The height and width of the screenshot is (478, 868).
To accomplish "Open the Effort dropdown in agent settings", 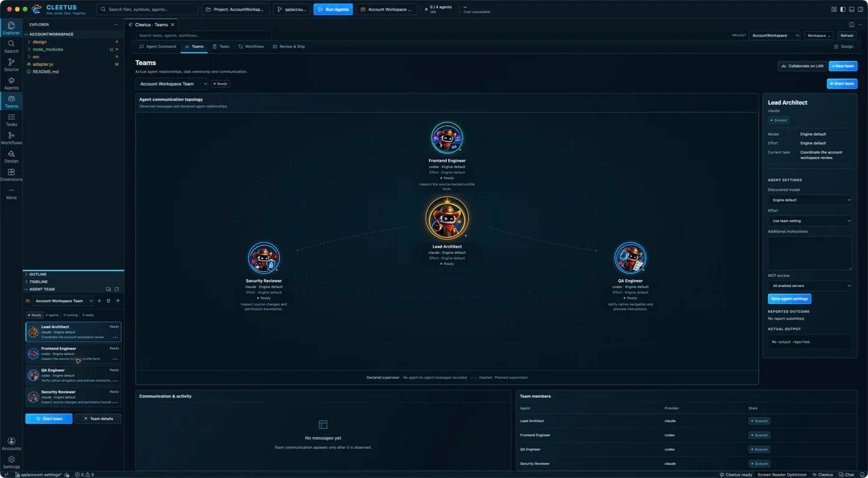I will (810, 221).
